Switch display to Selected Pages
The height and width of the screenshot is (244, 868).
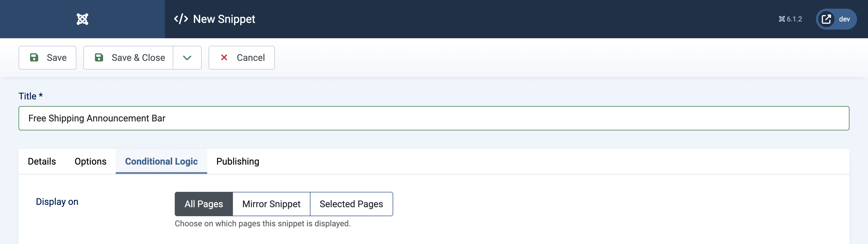coord(351,204)
